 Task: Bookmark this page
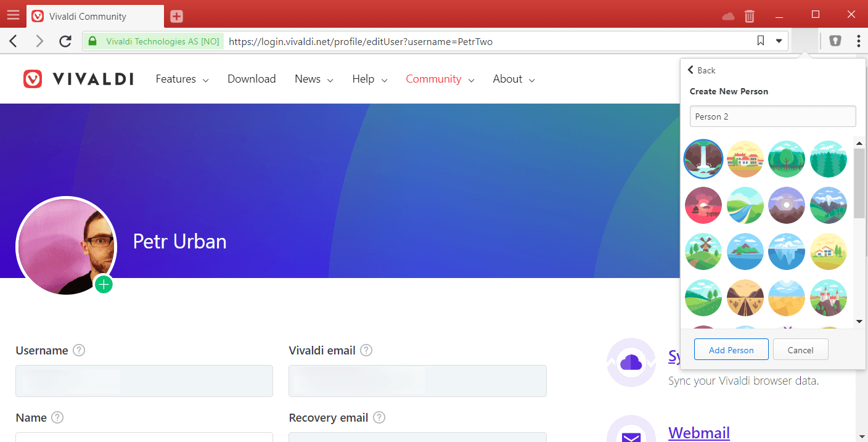761,41
